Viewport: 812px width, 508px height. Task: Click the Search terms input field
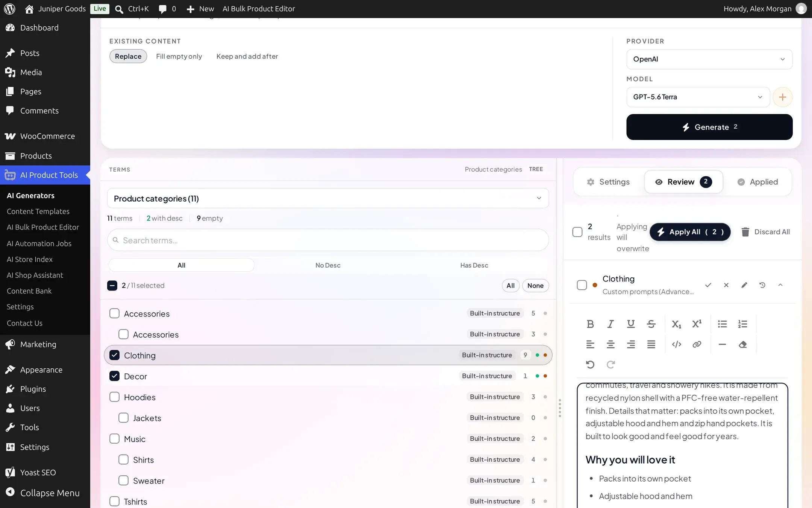(328, 240)
